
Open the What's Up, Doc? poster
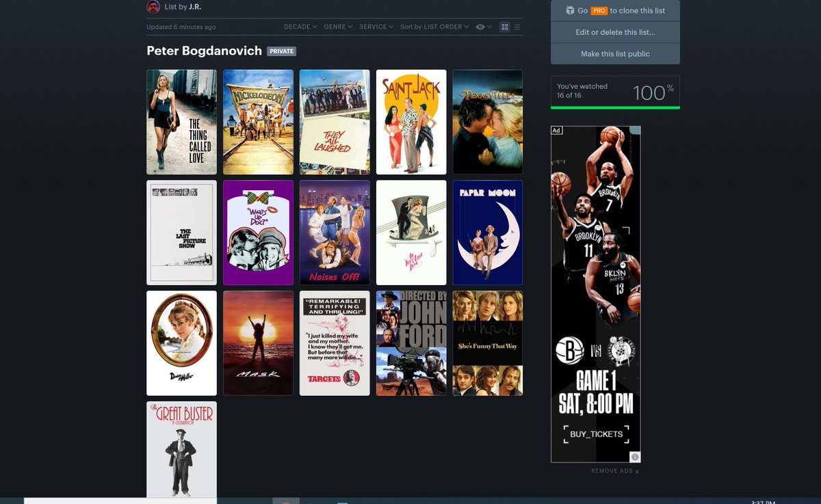click(x=258, y=233)
